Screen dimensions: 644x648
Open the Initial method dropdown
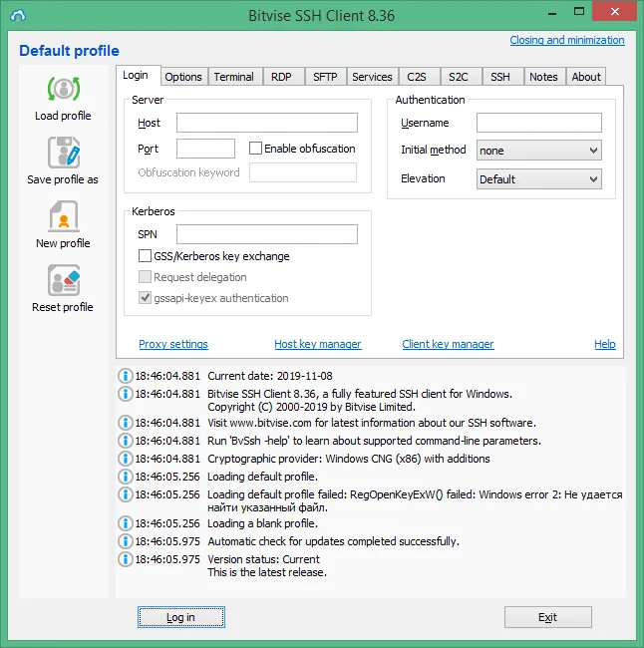(x=539, y=151)
